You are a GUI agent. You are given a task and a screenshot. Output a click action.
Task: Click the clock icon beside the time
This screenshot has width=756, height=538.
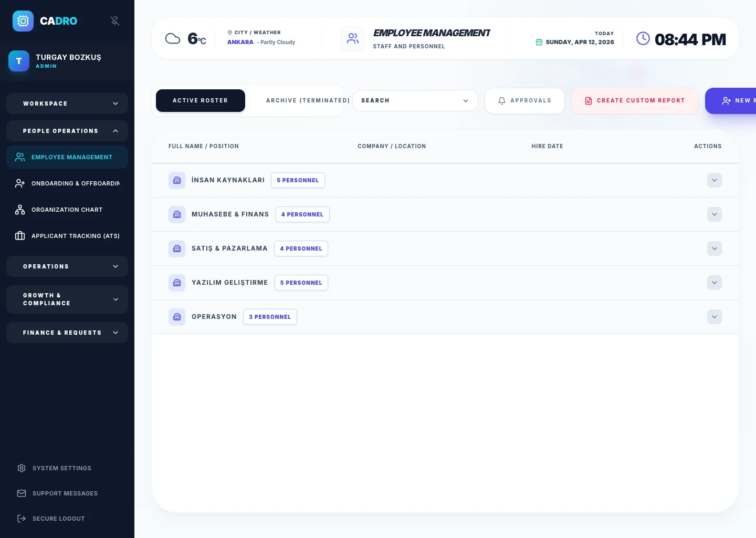(643, 38)
